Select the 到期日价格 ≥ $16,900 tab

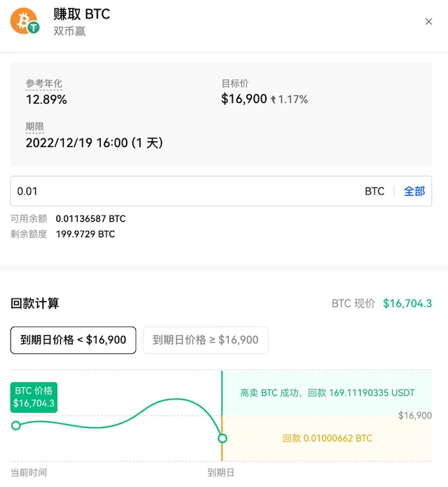[x=205, y=340]
